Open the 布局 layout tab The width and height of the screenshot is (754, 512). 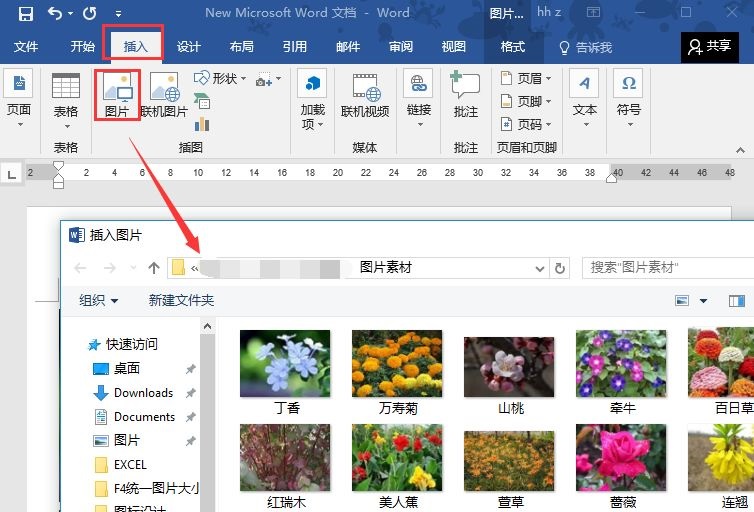point(241,47)
